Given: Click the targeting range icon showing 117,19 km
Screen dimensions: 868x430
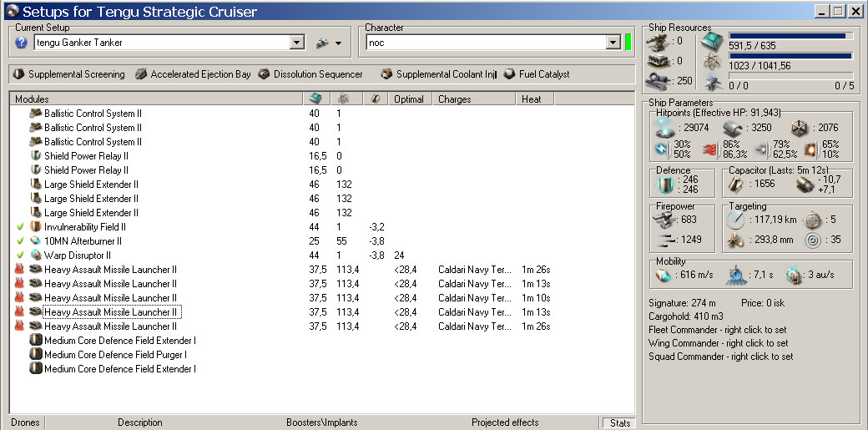Looking at the screenshot, I should click(x=736, y=220).
